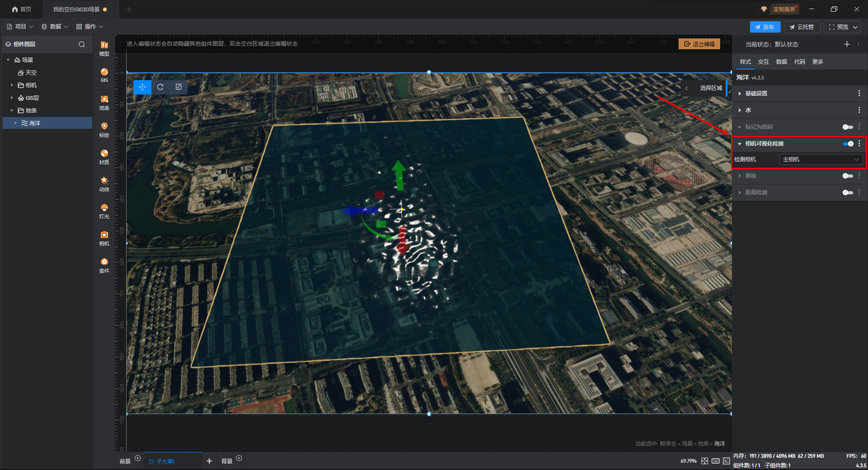868x470 pixels.
Task: Expand the GIS层 tree node
Action: pos(12,98)
